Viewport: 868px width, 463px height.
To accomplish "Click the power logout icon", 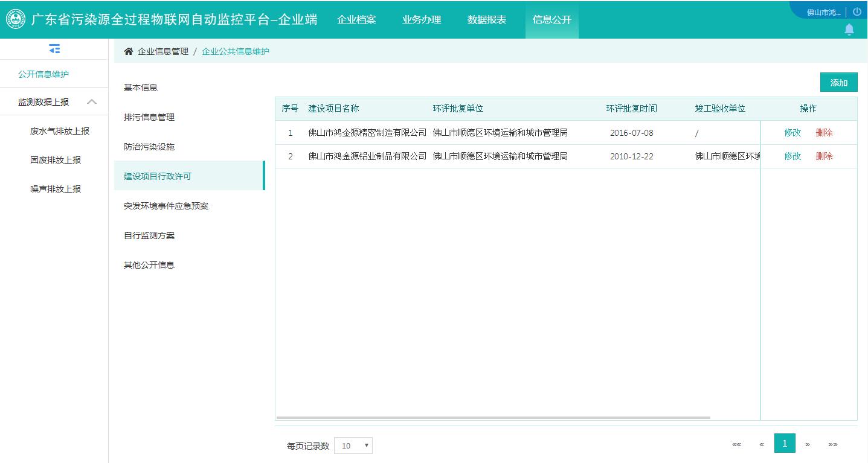I will pos(857,12).
